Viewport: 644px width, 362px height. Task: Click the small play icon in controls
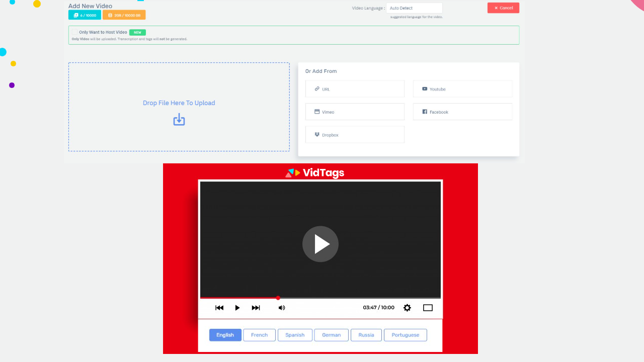coord(237,308)
